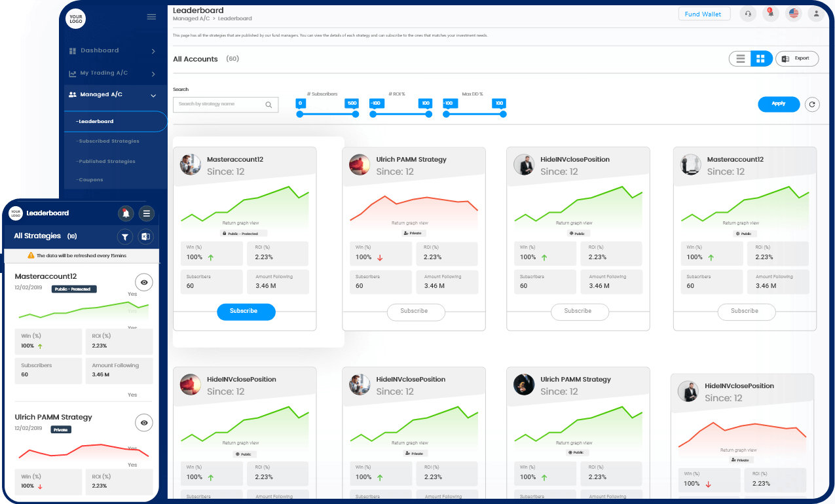
Task: Click the Public – Protected badge on mobile
Action: (x=74, y=289)
